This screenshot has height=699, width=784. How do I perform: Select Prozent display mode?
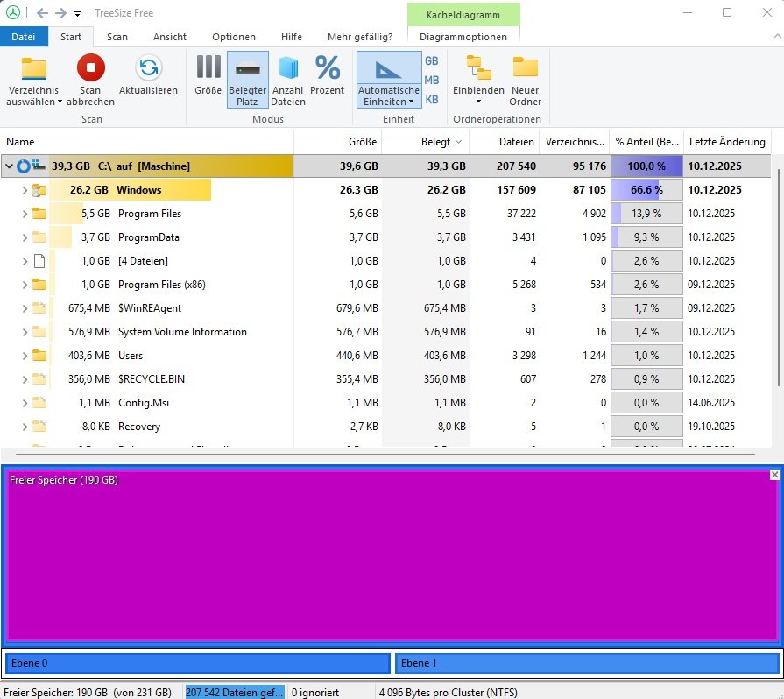327,75
